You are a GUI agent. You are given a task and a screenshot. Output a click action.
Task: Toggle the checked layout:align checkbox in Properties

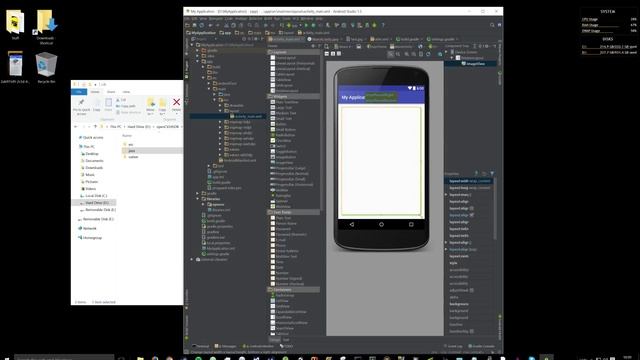click(x=471, y=215)
